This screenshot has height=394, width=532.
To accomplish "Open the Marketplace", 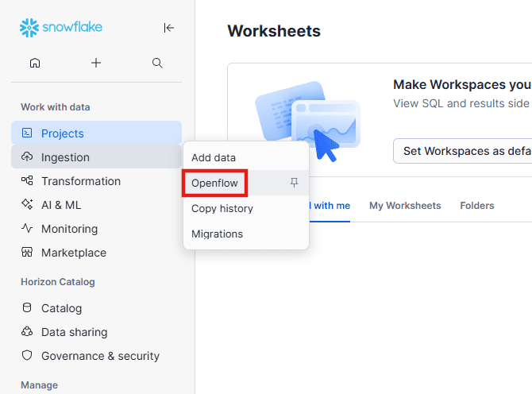I will click(x=96, y=252).
